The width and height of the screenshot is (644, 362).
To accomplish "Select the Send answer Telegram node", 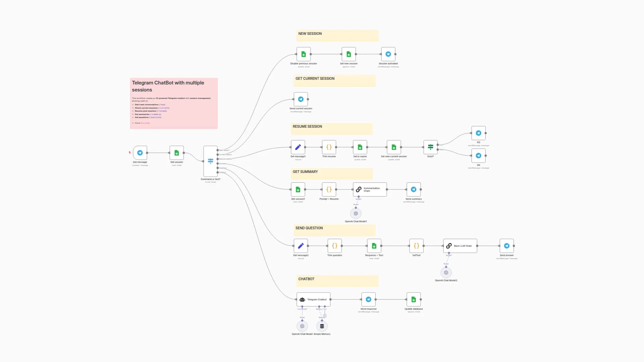I will click(507, 246).
